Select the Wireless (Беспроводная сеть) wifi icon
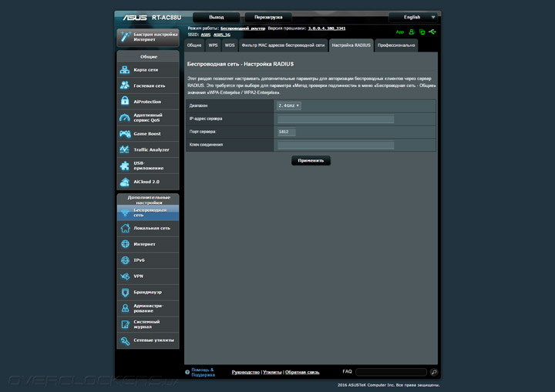The height and width of the screenshot is (392, 555). 125,213
